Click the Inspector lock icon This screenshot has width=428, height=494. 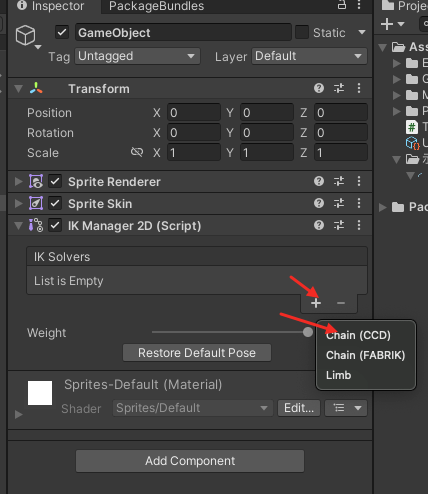pos(342,5)
